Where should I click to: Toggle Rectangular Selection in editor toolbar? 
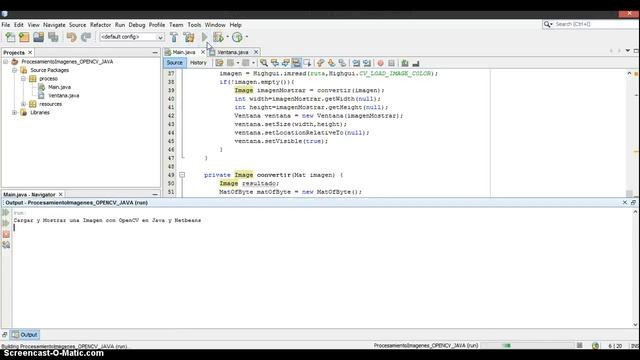307,63
